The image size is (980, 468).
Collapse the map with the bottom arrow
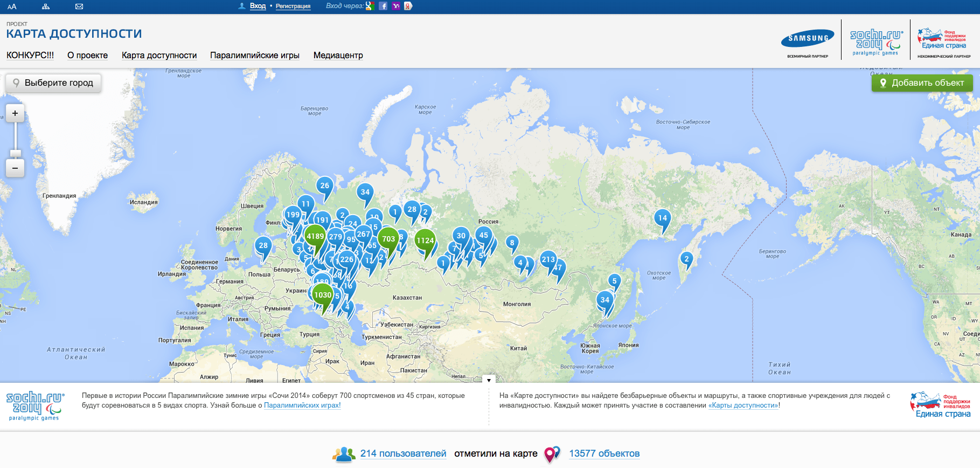click(x=489, y=380)
